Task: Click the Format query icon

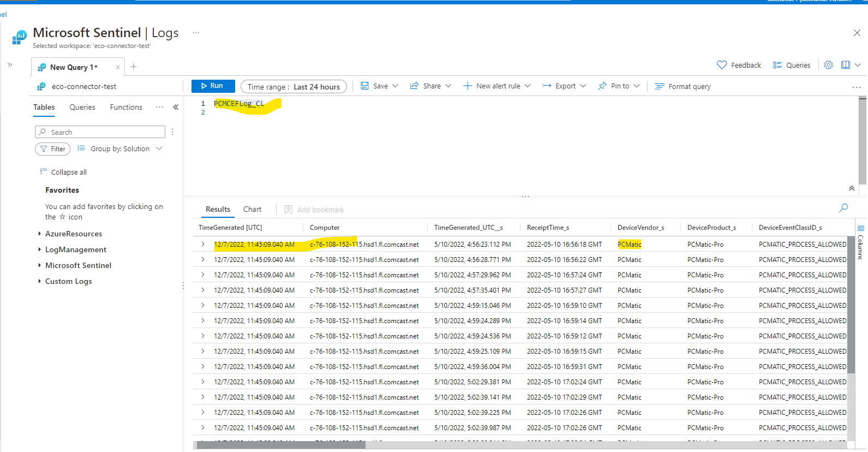Action: tap(660, 86)
